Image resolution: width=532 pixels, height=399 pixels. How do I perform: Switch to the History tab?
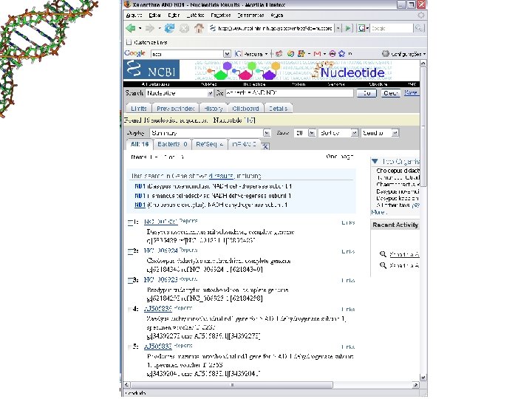click(213, 108)
